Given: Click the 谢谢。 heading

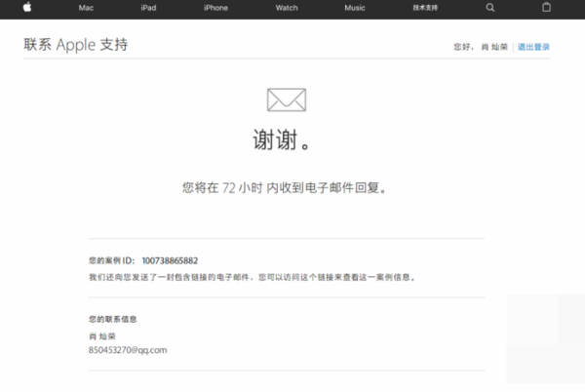Looking at the screenshot, I should (x=282, y=139).
